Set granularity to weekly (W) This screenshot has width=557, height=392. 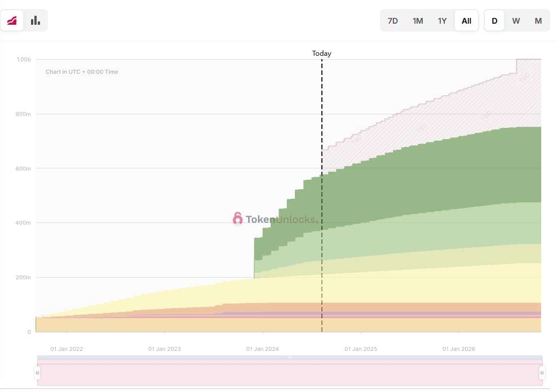coord(516,21)
